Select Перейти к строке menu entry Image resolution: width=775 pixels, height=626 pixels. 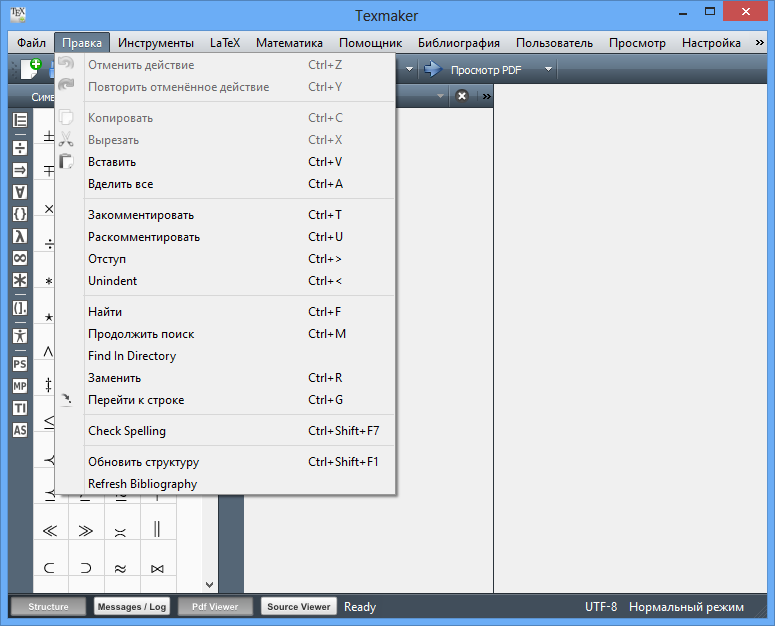pyautogui.click(x=225, y=400)
